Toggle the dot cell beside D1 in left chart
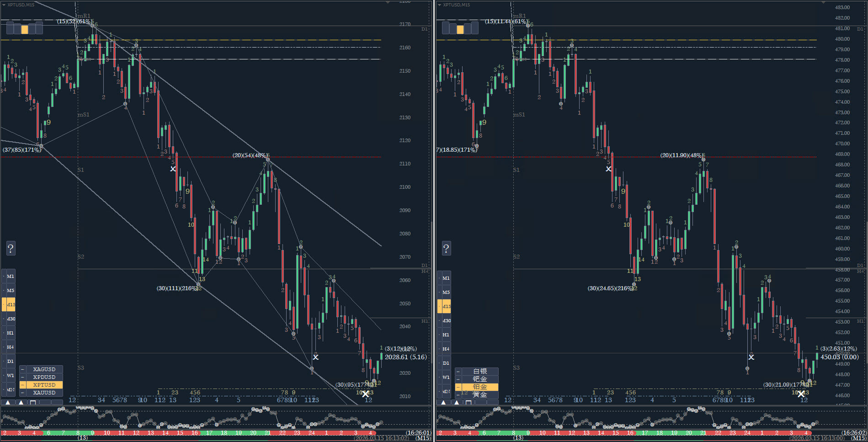This screenshot has width=868, height=442. point(4,361)
